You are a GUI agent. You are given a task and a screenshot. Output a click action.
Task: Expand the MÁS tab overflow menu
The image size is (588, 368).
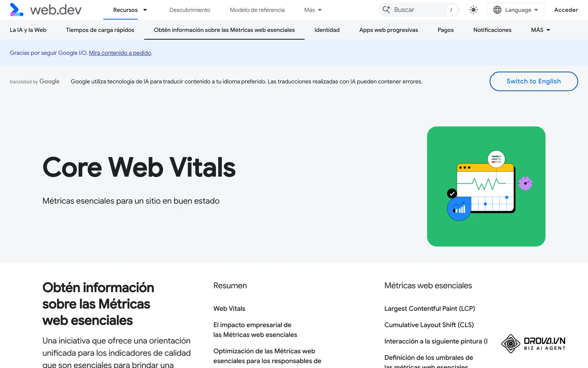[x=541, y=30]
